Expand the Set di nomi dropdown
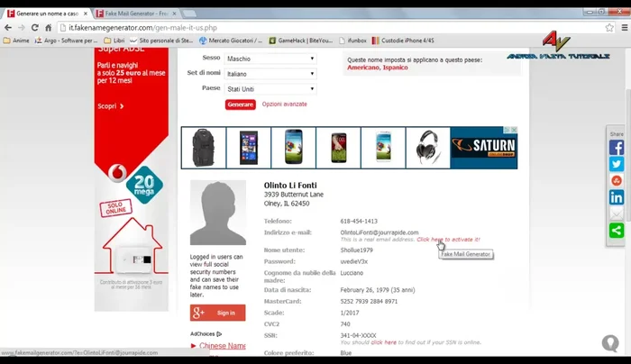 271,74
